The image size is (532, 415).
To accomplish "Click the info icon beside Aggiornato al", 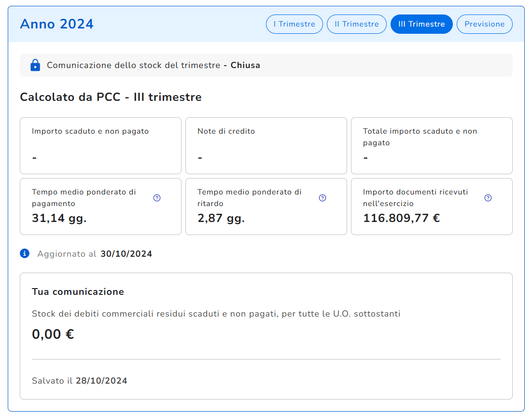I will click(x=25, y=253).
